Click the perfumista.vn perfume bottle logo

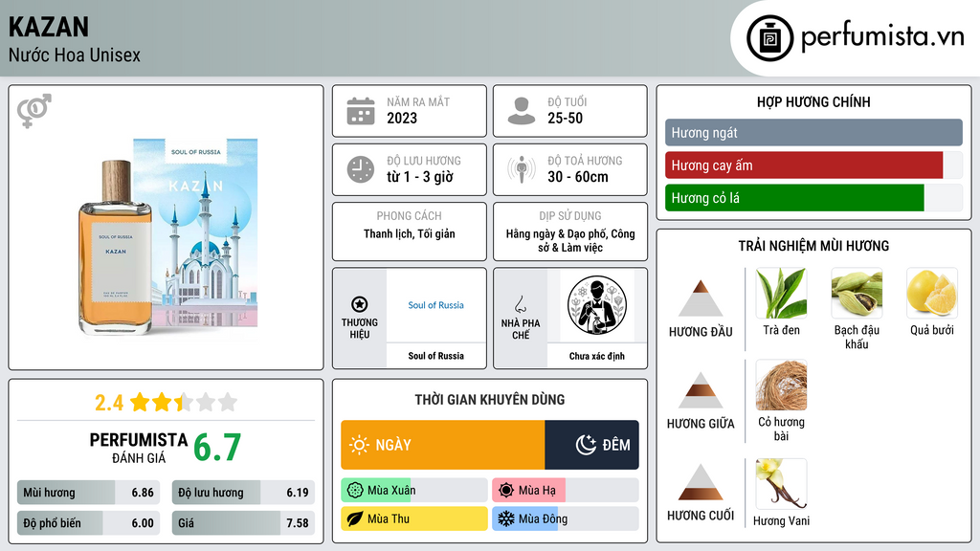[769, 38]
